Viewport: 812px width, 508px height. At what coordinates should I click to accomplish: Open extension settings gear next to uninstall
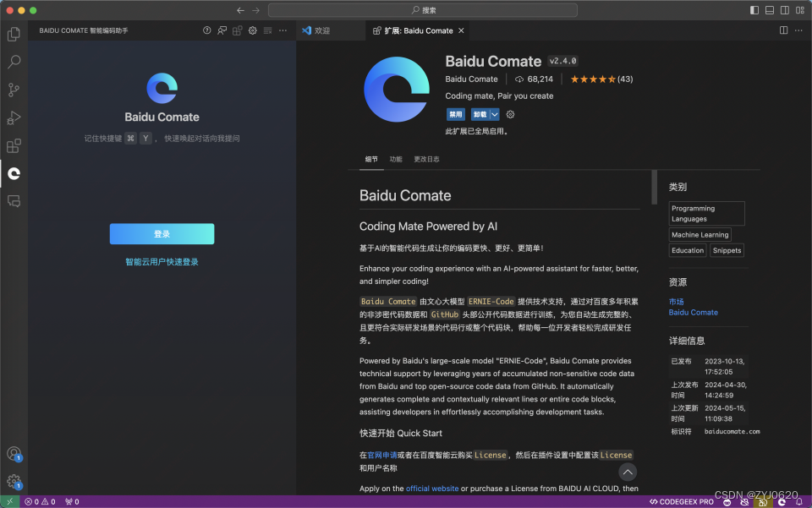(x=510, y=114)
